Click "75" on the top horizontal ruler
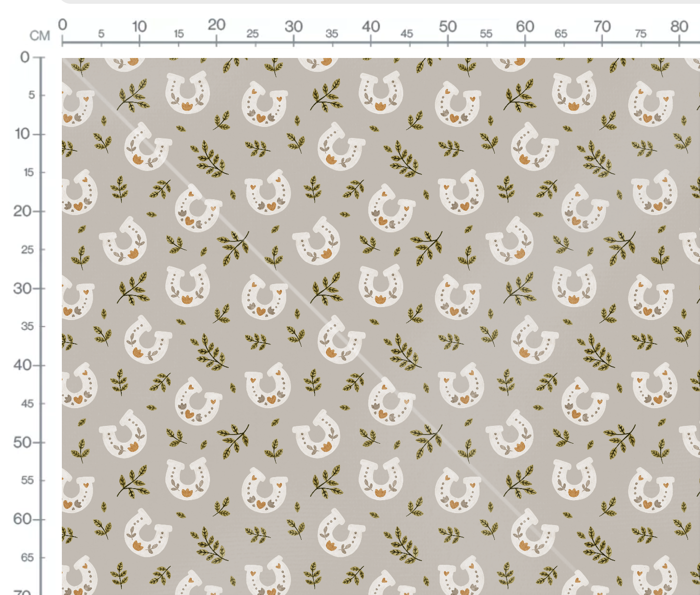Screen dimensions: 700x595 (x=641, y=34)
